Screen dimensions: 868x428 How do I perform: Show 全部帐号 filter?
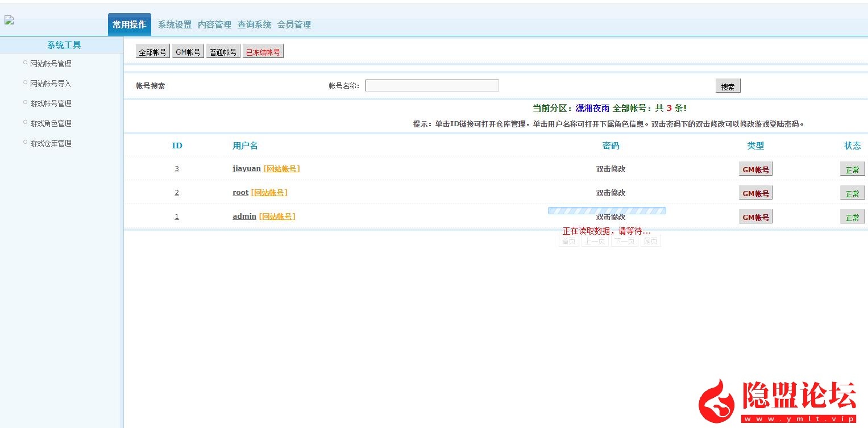pyautogui.click(x=153, y=52)
